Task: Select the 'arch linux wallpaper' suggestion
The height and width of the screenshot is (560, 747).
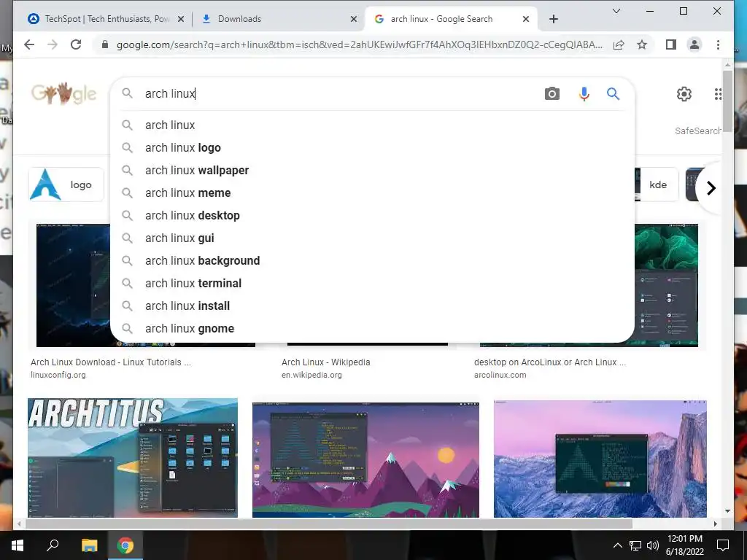Action: pos(372,171)
